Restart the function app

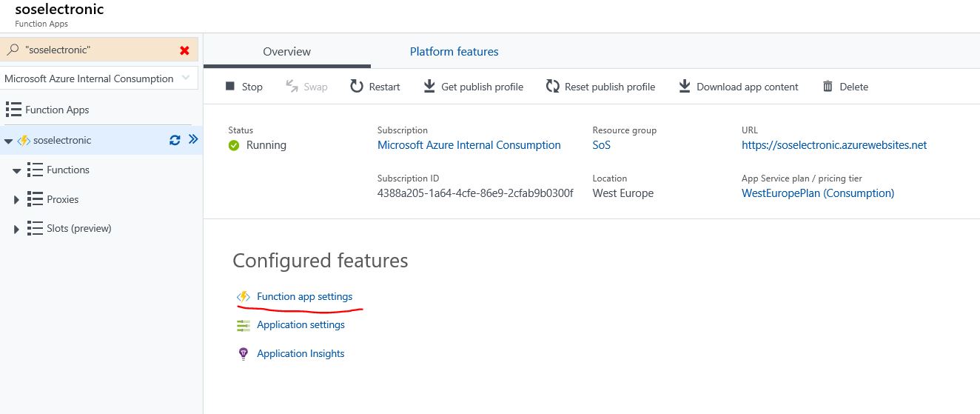pos(375,87)
